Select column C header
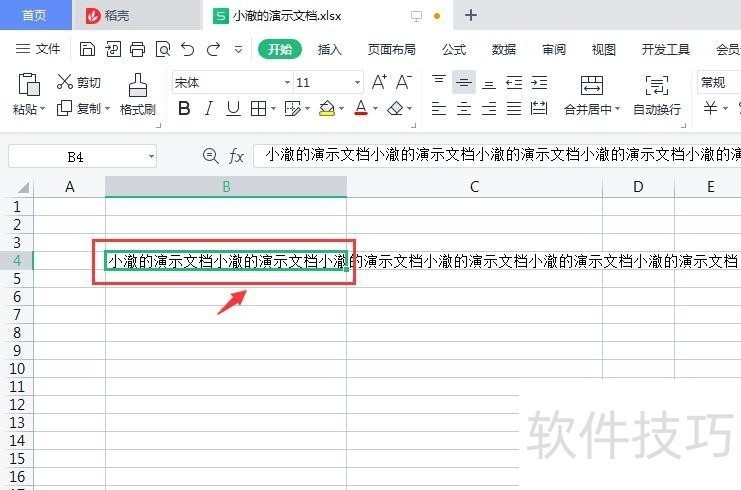Screen dimensions: 741x490 474,187
